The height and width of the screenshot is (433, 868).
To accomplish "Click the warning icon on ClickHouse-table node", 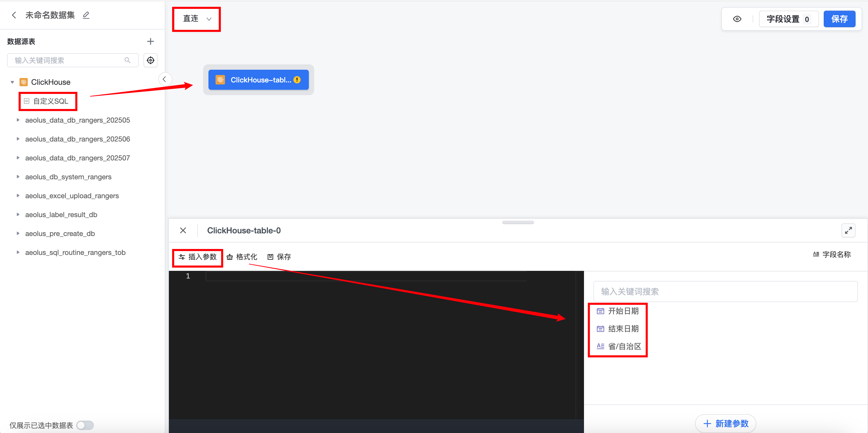I will tap(297, 80).
